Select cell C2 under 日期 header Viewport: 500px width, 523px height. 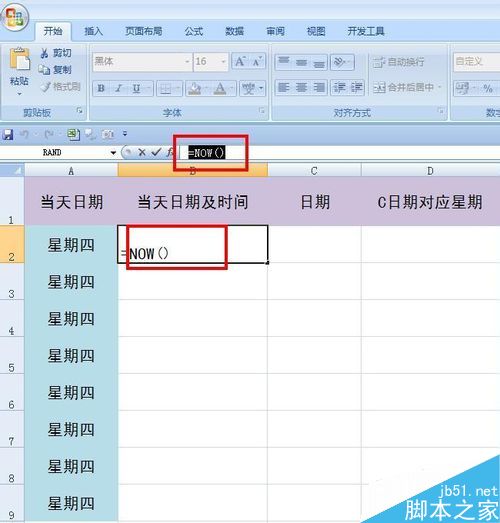pyautogui.click(x=314, y=244)
